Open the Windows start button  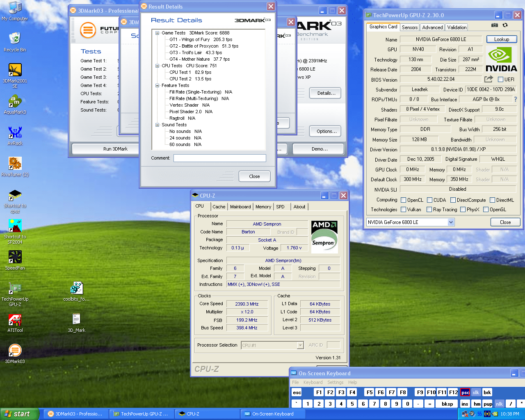pyautogui.click(x=20, y=414)
